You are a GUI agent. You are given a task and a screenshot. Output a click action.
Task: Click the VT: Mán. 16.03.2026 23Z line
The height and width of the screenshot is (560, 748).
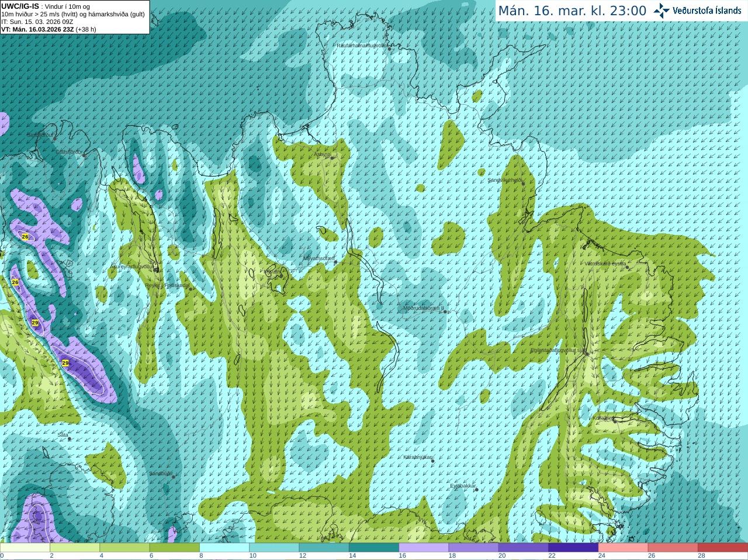click(x=48, y=29)
